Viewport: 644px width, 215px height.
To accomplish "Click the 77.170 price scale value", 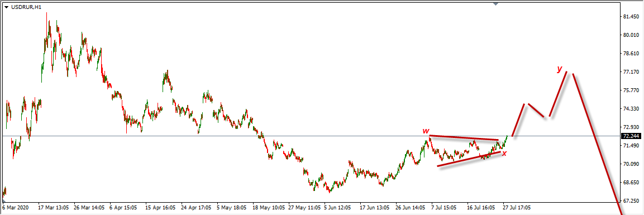I will [x=631, y=72].
